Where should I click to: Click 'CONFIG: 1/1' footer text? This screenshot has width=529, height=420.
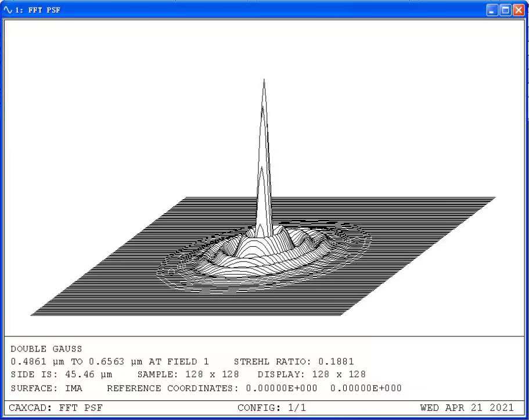point(272,408)
